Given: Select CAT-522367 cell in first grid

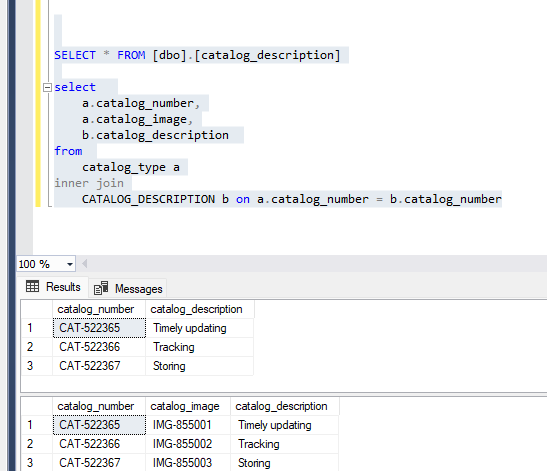Looking at the screenshot, I should point(99,366).
